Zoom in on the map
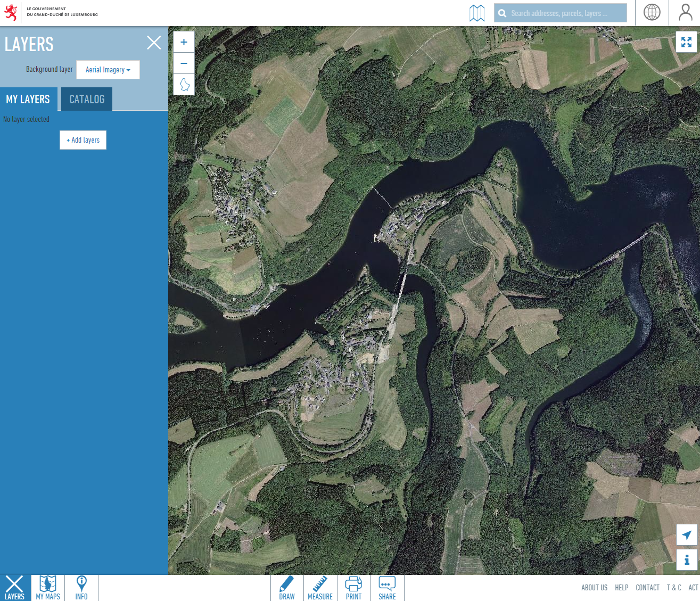The height and width of the screenshot is (601, 700). (x=184, y=42)
